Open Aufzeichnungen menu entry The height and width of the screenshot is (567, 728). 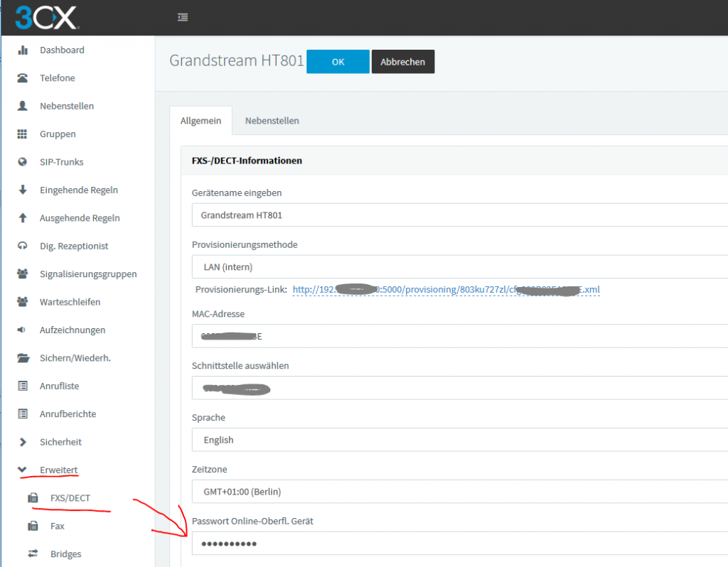73,330
